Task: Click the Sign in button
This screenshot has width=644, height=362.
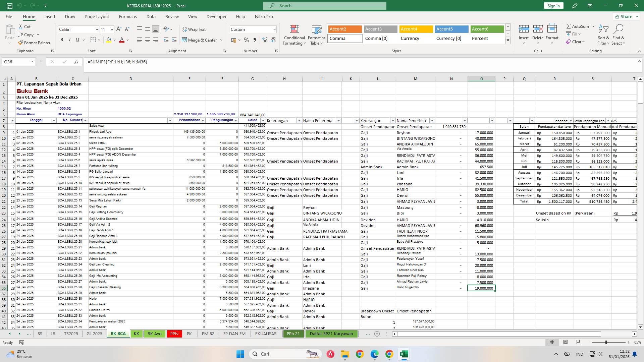Action: click(x=553, y=5)
